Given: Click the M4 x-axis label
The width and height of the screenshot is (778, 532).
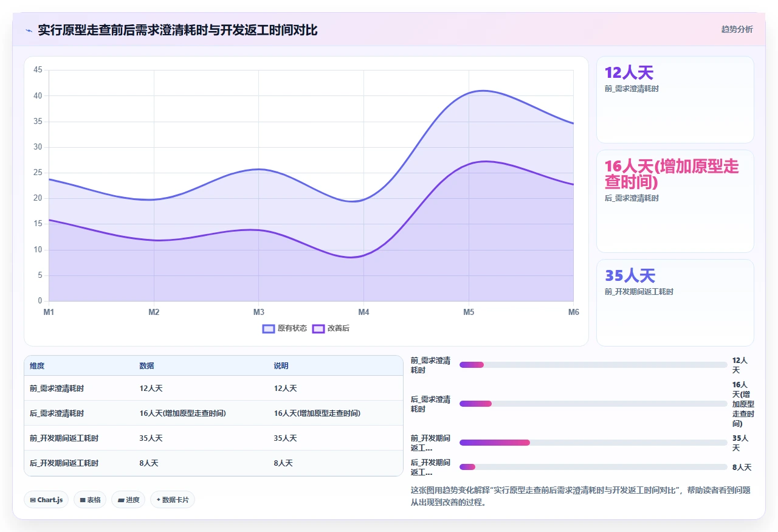Looking at the screenshot, I should coord(363,313).
